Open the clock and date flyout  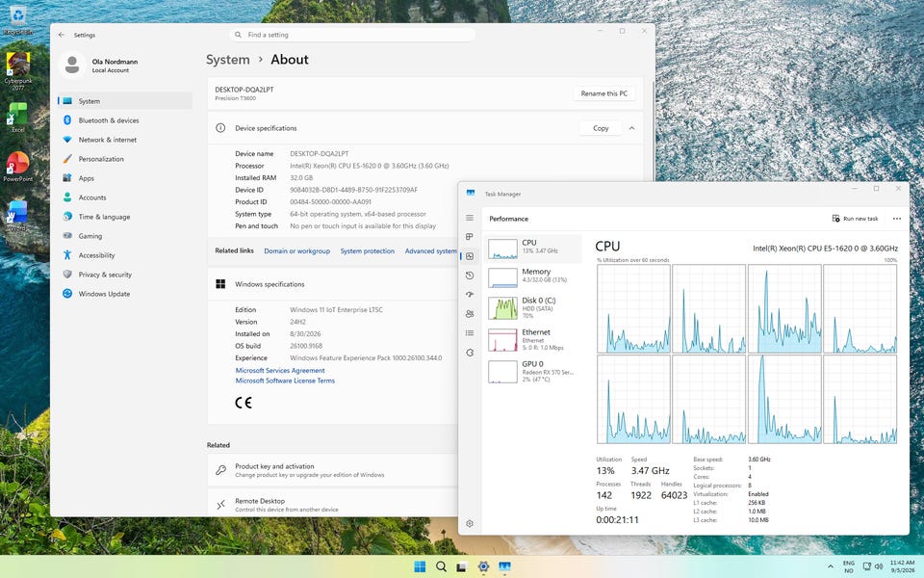903,566
